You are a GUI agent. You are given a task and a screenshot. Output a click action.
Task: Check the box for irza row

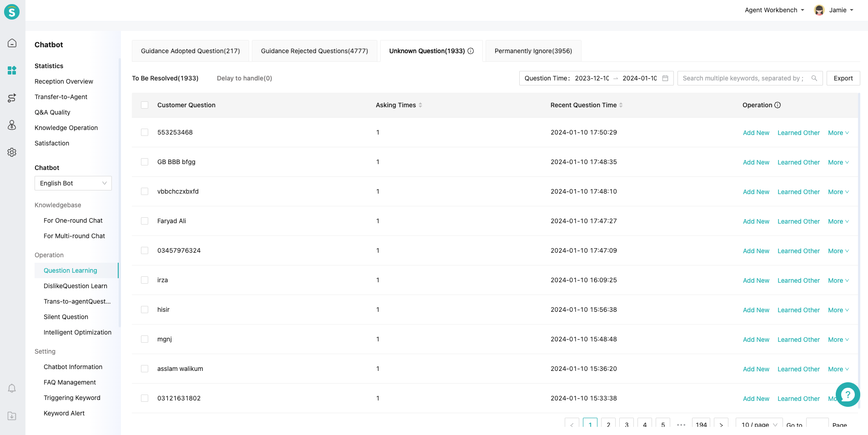145,280
